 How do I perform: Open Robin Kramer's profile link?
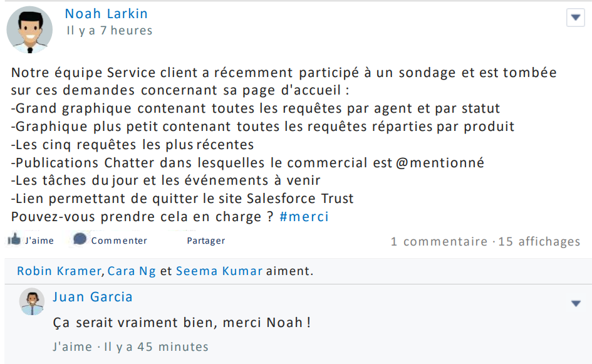pos(58,271)
